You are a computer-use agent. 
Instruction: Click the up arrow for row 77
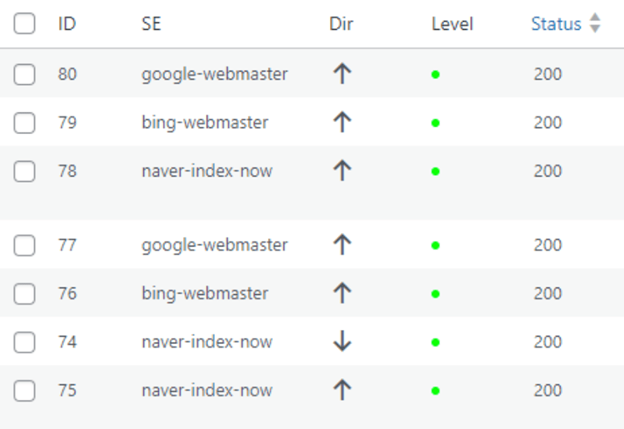click(x=342, y=245)
